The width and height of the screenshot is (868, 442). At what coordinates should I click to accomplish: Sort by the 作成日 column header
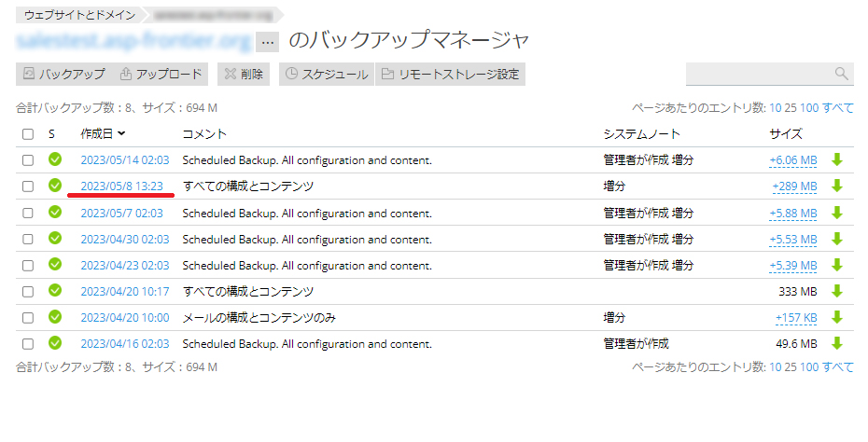click(x=103, y=134)
